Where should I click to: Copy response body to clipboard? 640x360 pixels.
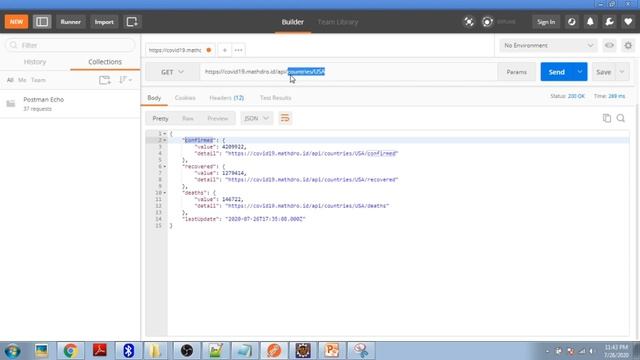point(607,118)
